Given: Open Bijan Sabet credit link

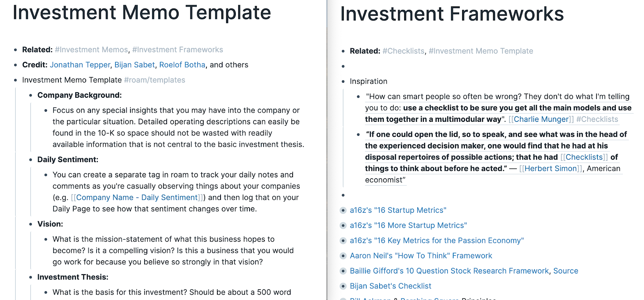Looking at the screenshot, I should tap(134, 65).
